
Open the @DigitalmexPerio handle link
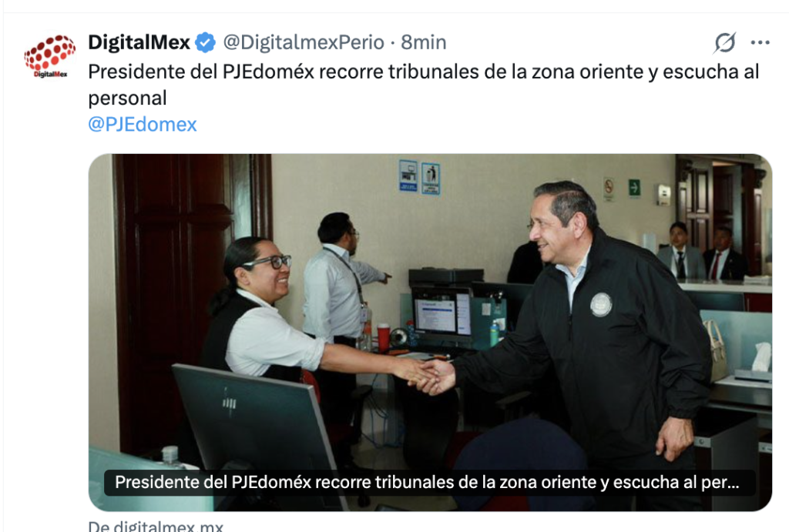pos(304,42)
